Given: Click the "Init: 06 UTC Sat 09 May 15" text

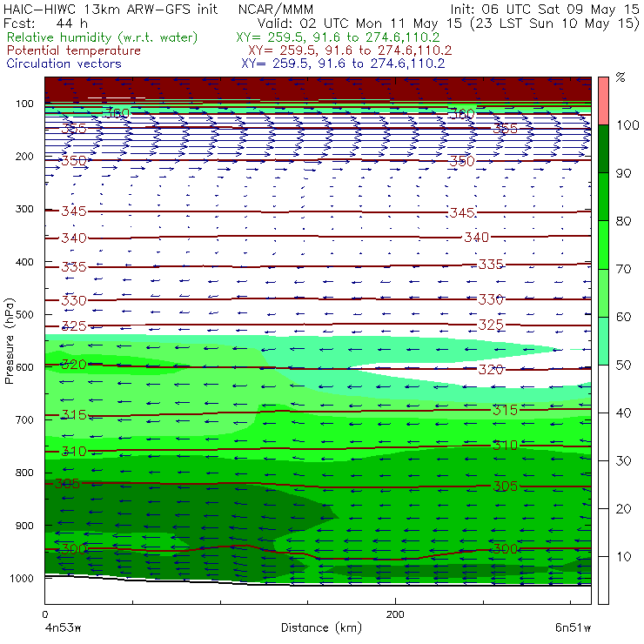Looking at the screenshot, I should pos(545,9).
